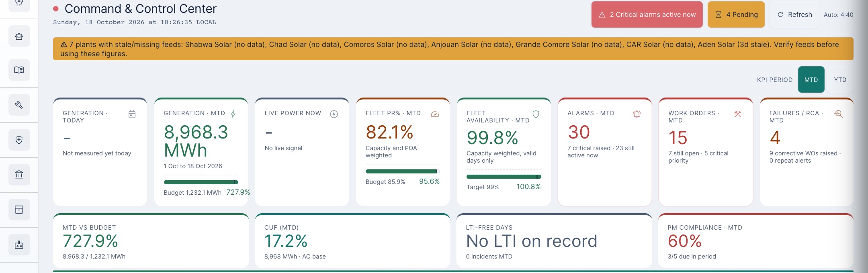Click the '15' work orders count

pos(678,138)
